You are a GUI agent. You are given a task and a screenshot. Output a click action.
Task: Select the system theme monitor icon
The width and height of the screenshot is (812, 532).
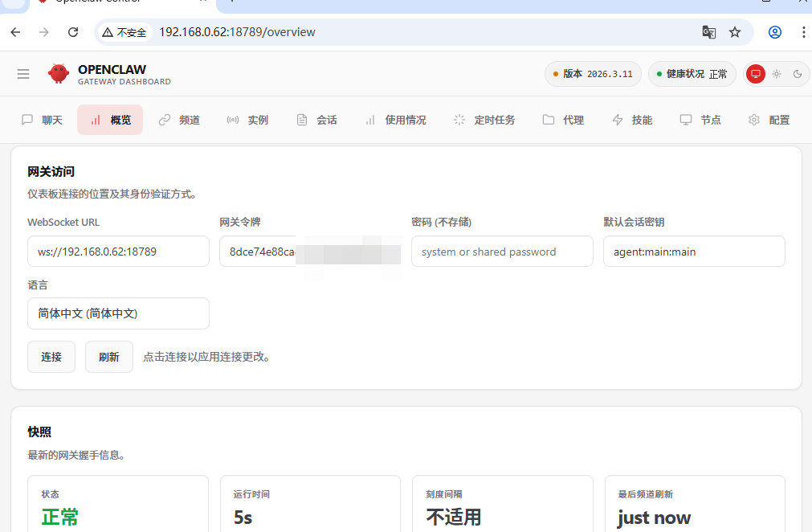756,74
